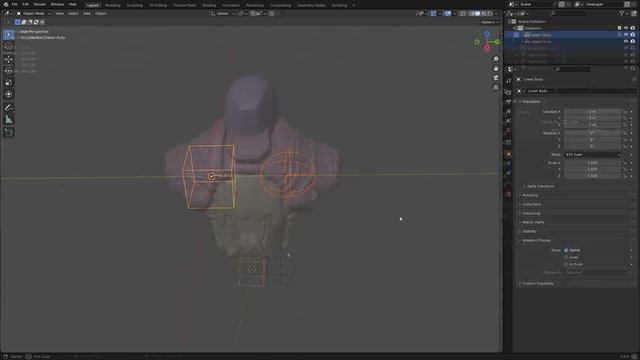Toggle the camera view icon
The image size is (640, 360).
496,78
